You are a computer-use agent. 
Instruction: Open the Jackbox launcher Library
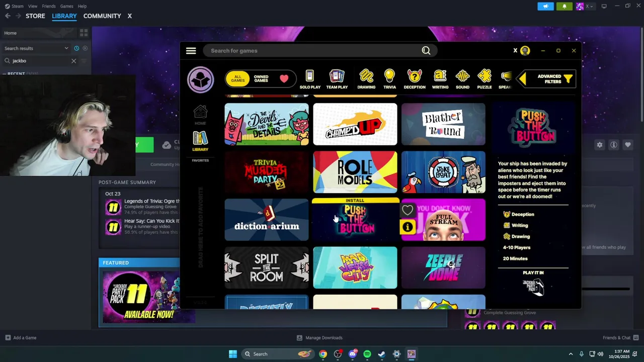point(200,141)
